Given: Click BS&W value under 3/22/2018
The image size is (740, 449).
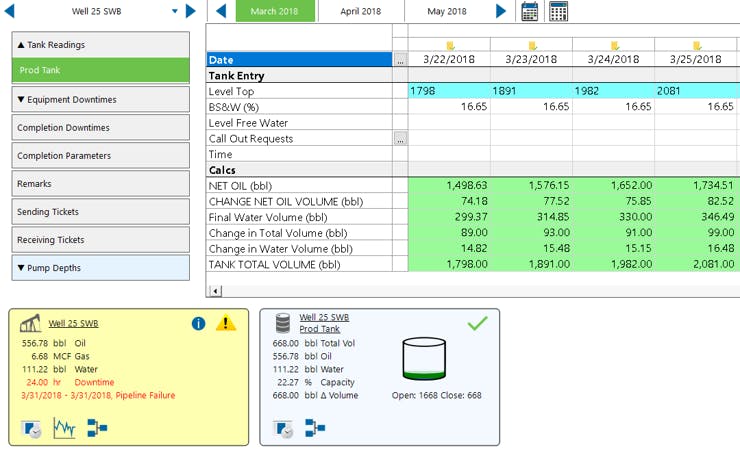Looking at the screenshot, I should [449, 107].
